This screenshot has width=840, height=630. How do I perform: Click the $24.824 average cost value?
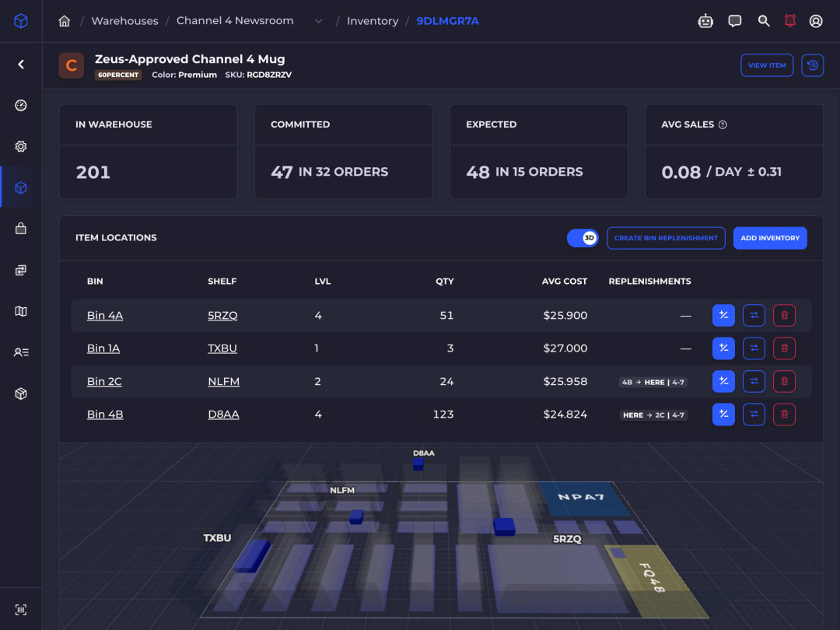pyautogui.click(x=565, y=415)
